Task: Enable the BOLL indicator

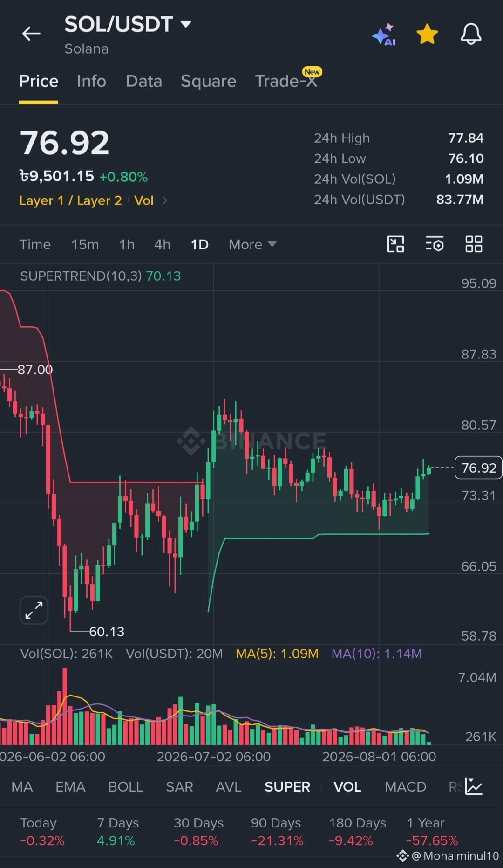Action: 125,787
